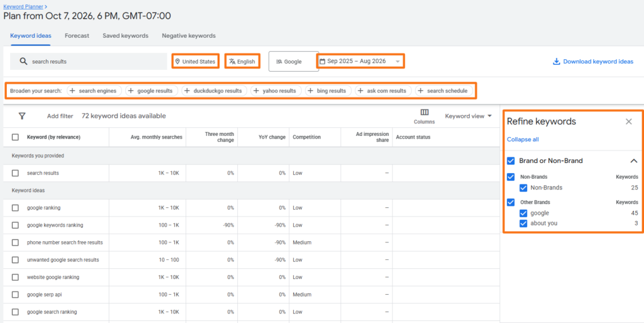Switch to the Forecast tab

77,36
